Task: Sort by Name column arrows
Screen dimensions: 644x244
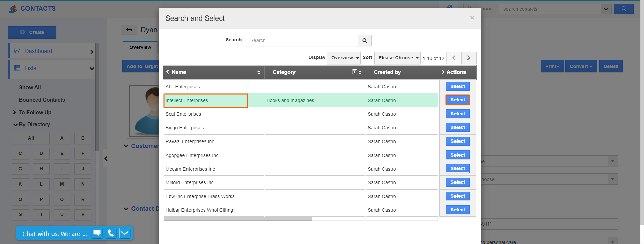Action: coord(259,72)
